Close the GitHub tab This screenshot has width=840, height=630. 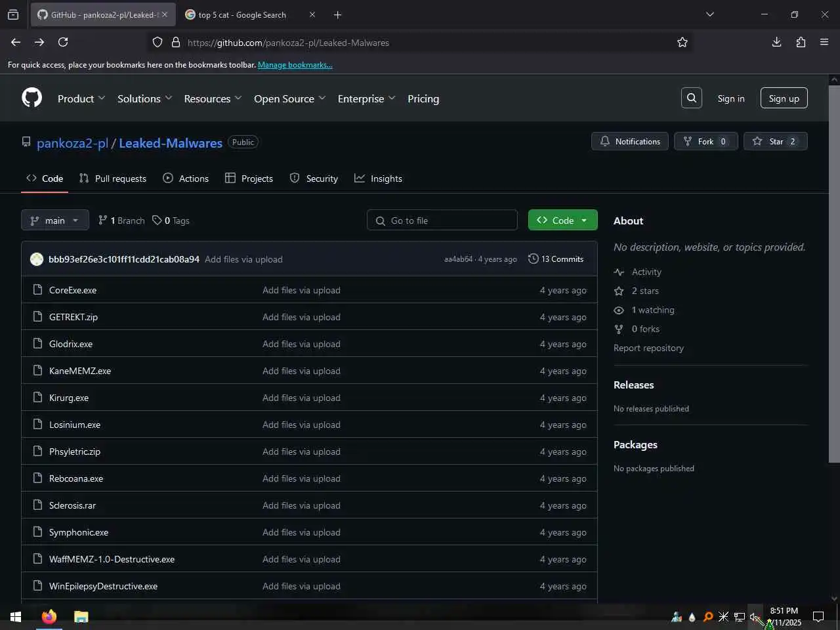[x=165, y=14]
